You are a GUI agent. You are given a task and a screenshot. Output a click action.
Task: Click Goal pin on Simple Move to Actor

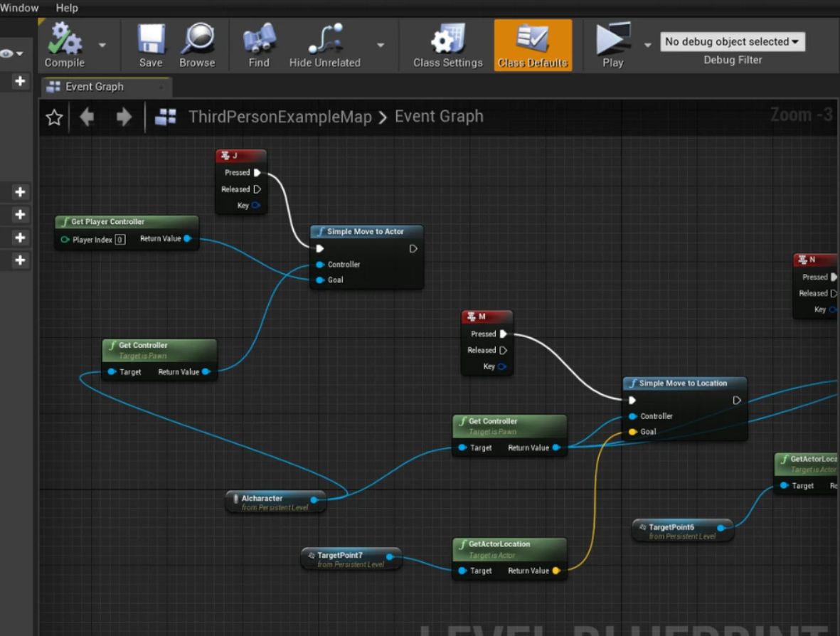pos(320,280)
